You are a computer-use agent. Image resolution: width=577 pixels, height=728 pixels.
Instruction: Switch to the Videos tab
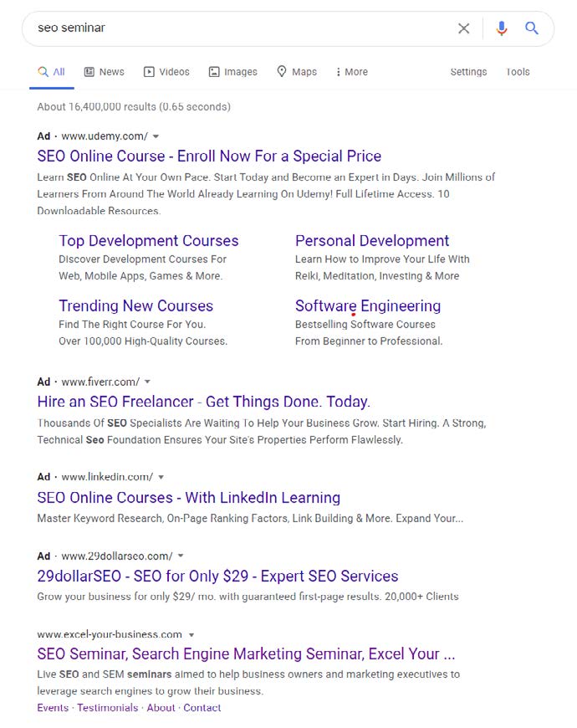coord(166,72)
